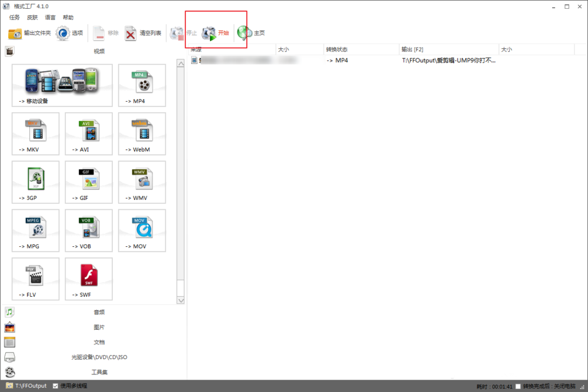588x392 pixels.
Task: Select the MKV conversion icon
Action: click(x=36, y=134)
